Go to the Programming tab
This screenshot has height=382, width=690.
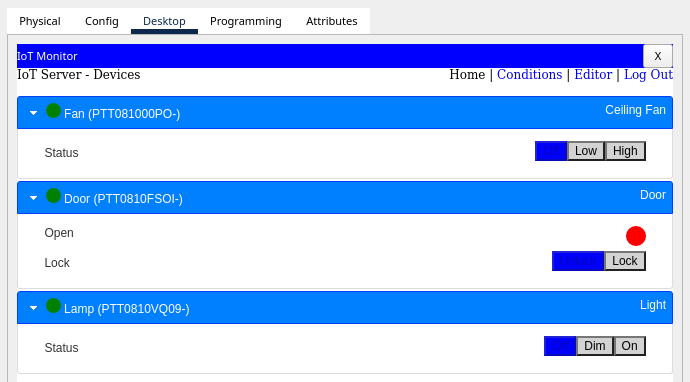pos(246,21)
